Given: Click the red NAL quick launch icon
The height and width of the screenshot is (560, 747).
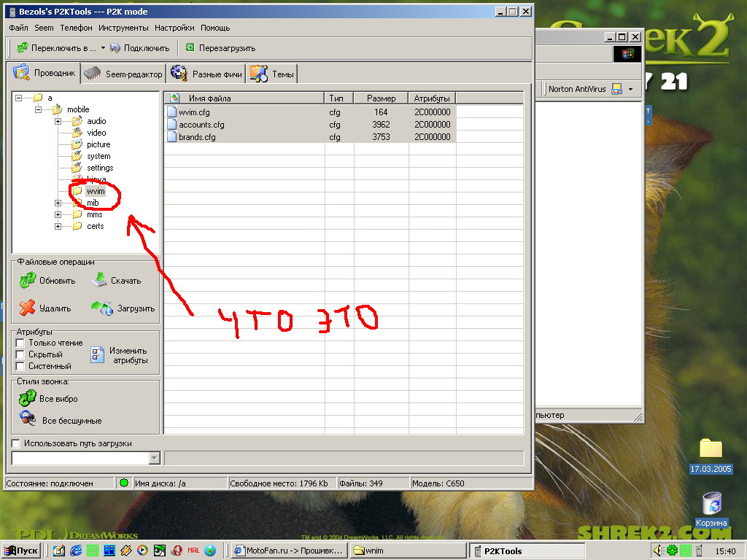Looking at the screenshot, I should pyautogui.click(x=193, y=551).
